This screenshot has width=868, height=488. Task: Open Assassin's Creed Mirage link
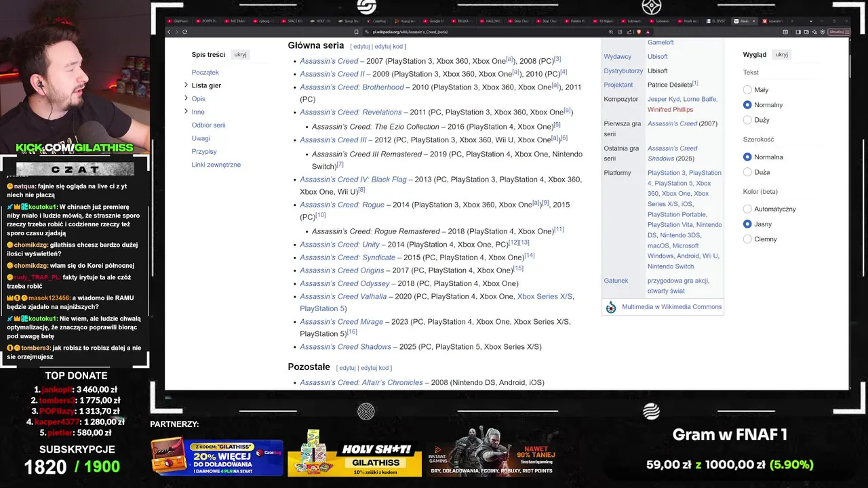click(x=341, y=321)
